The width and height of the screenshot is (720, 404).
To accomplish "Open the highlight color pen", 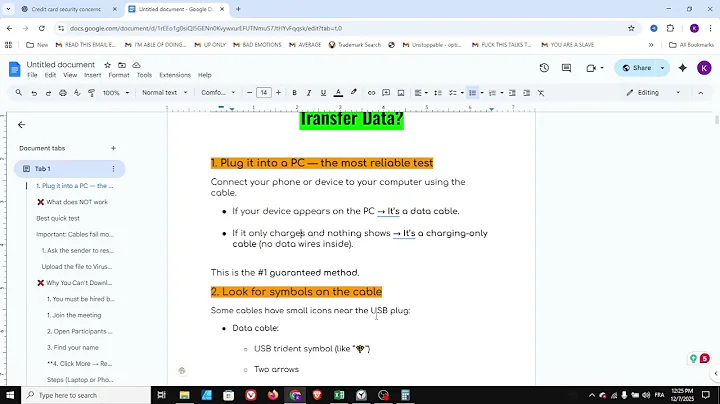I will coord(354,93).
